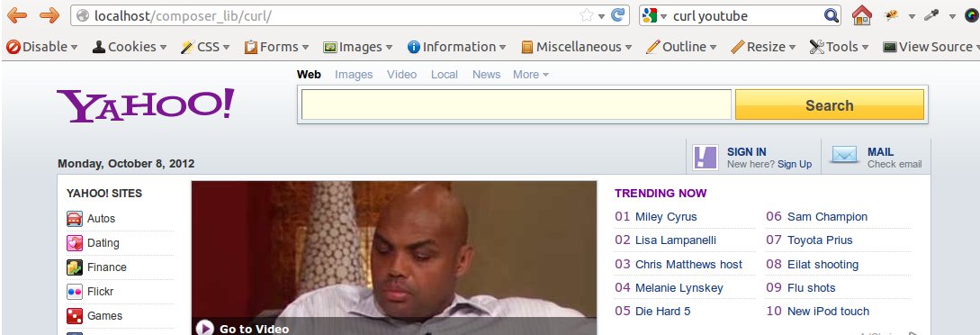The width and height of the screenshot is (980, 335).
Task: Open Forms menu in developer toolbar
Action: point(276,47)
